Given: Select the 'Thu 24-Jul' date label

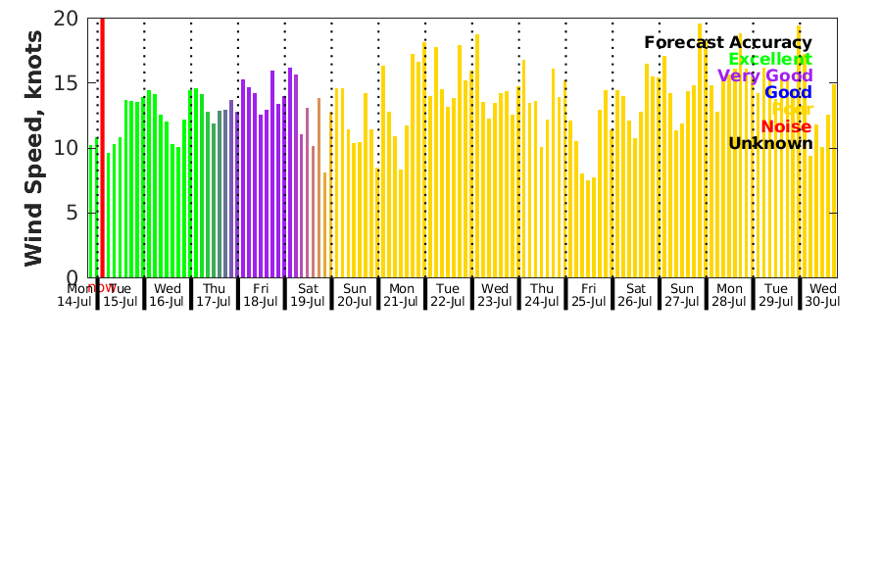Looking at the screenshot, I should (542, 295).
